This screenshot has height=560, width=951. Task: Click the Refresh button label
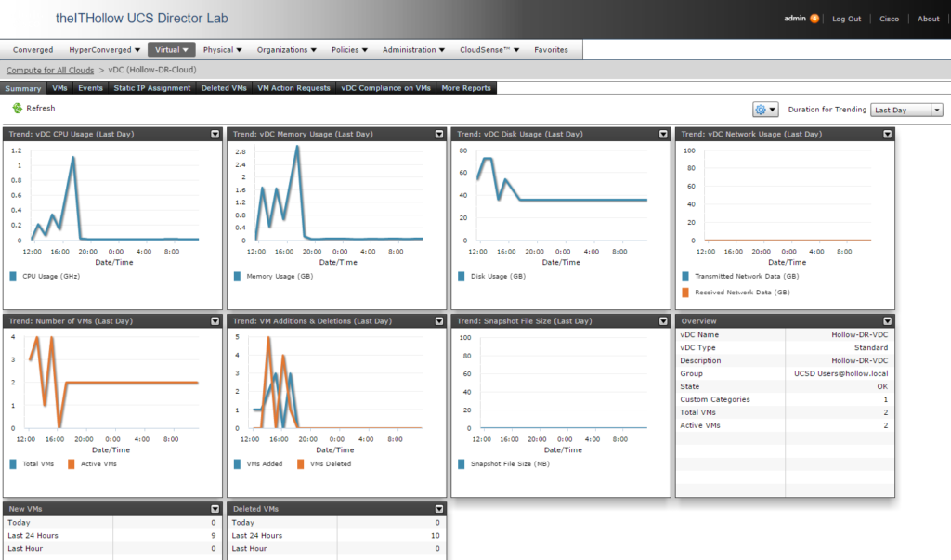click(41, 108)
